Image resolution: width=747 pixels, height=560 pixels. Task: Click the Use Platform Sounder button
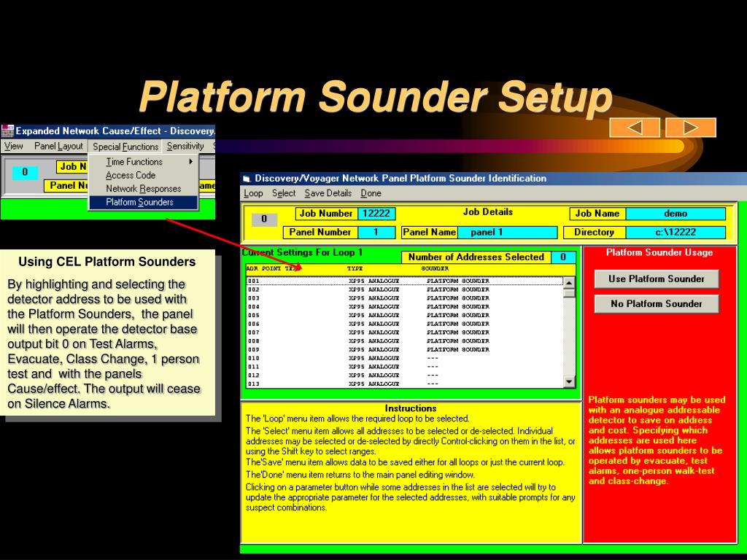click(657, 279)
